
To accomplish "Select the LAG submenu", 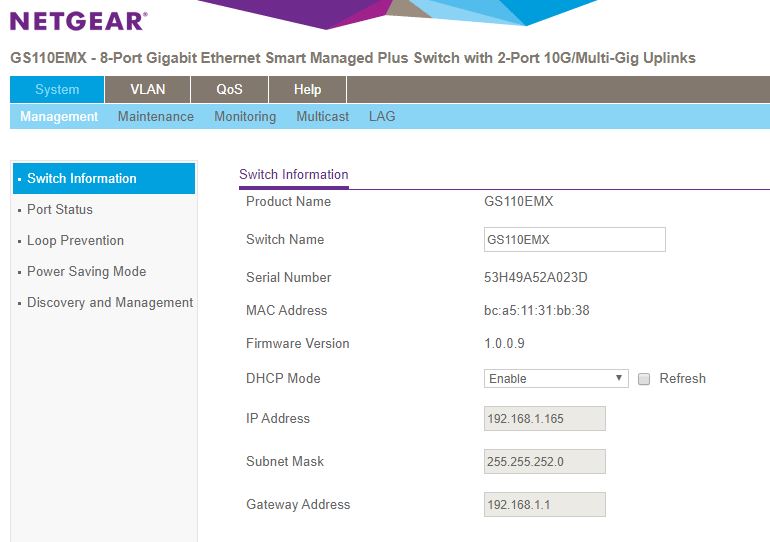I will click(x=382, y=116).
